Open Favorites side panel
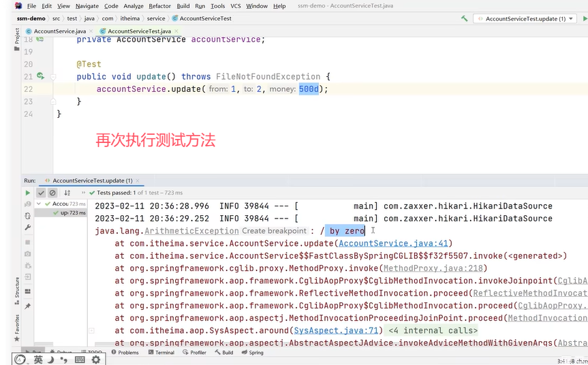The height and width of the screenshot is (365, 588). (x=17, y=328)
